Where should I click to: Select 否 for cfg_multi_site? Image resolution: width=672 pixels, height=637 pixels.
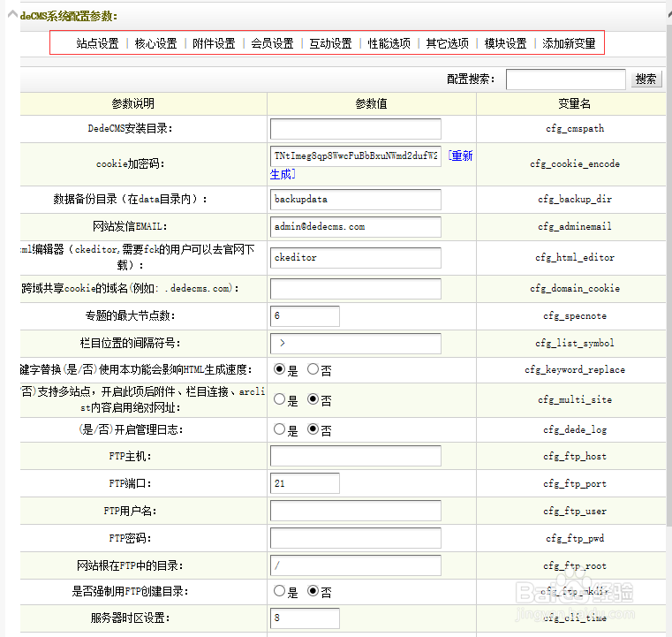click(313, 399)
